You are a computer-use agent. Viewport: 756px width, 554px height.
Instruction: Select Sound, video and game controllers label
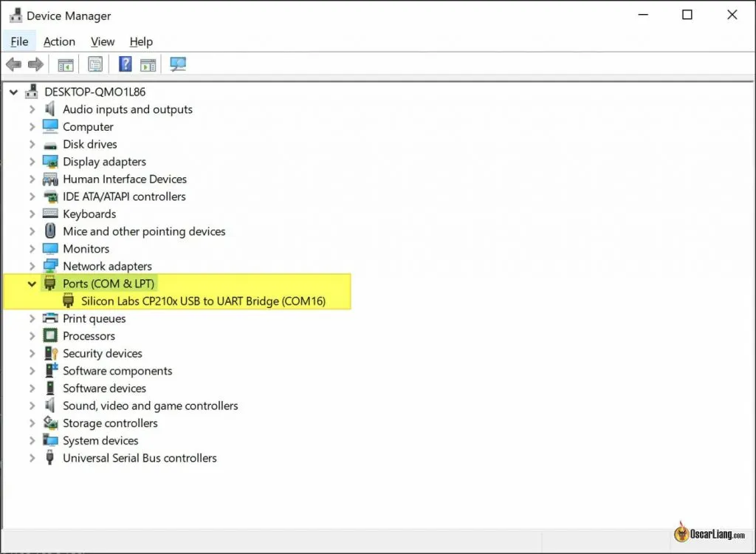click(x=151, y=406)
